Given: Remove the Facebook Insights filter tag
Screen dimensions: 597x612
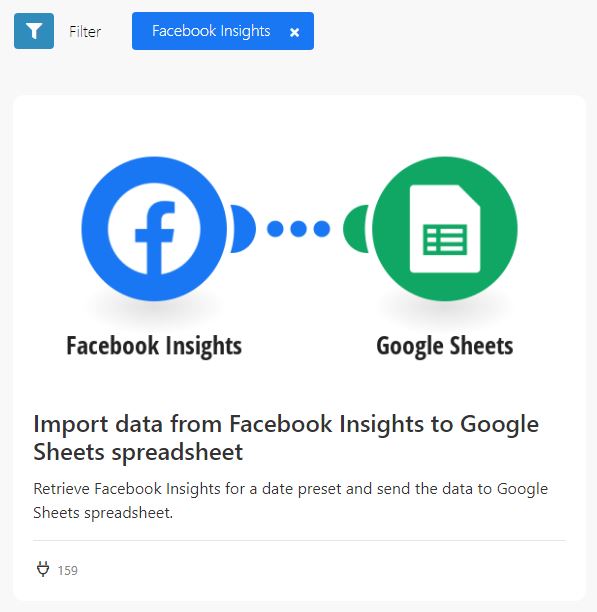Looking at the screenshot, I should pos(295,32).
